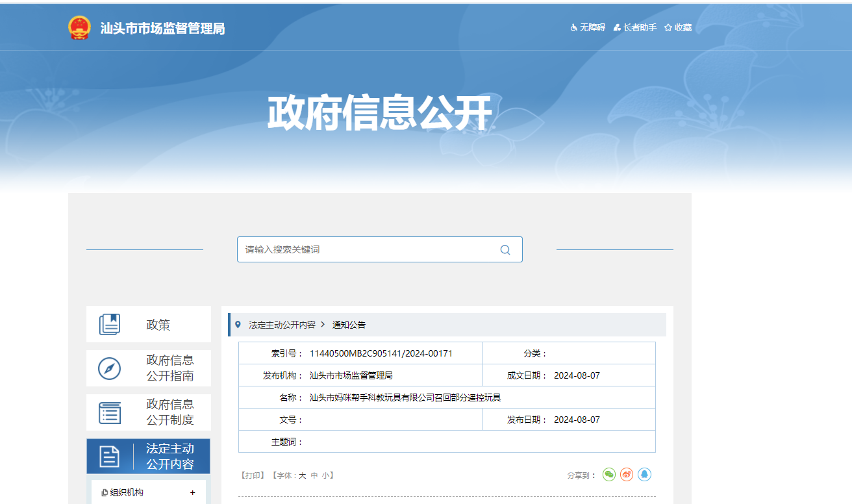The width and height of the screenshot is (852, 504).
Task: Set font size to 中
Action: 314,475
